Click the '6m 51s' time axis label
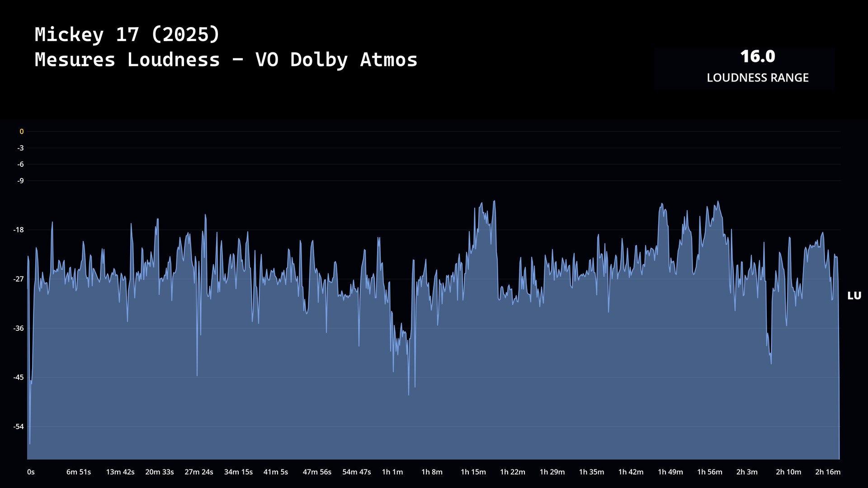 coord(79,472)
